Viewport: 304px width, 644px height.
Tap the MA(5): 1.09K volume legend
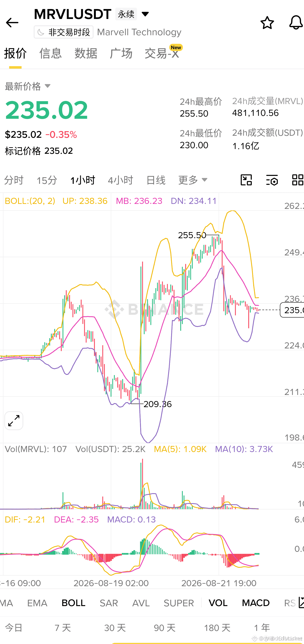coord(180,449)
